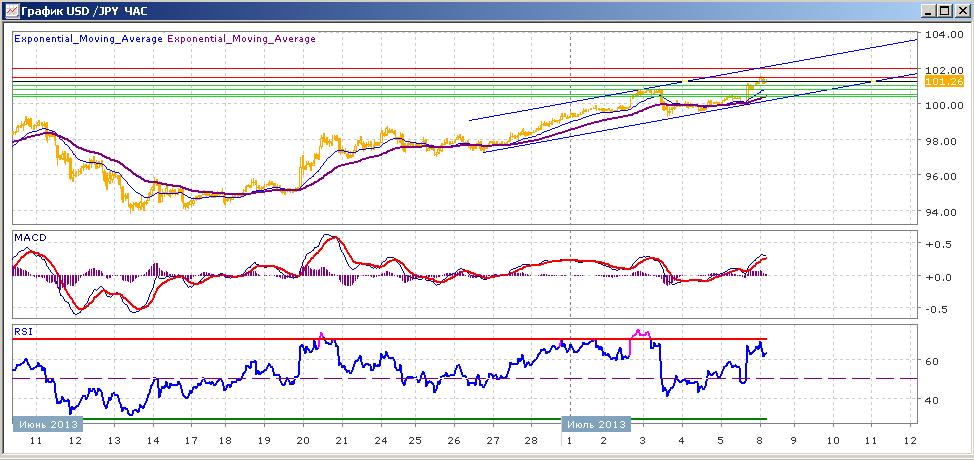The image size is (974, 460).
Task: Maximize the USD/JPY chart window
Action: [944, 11]
